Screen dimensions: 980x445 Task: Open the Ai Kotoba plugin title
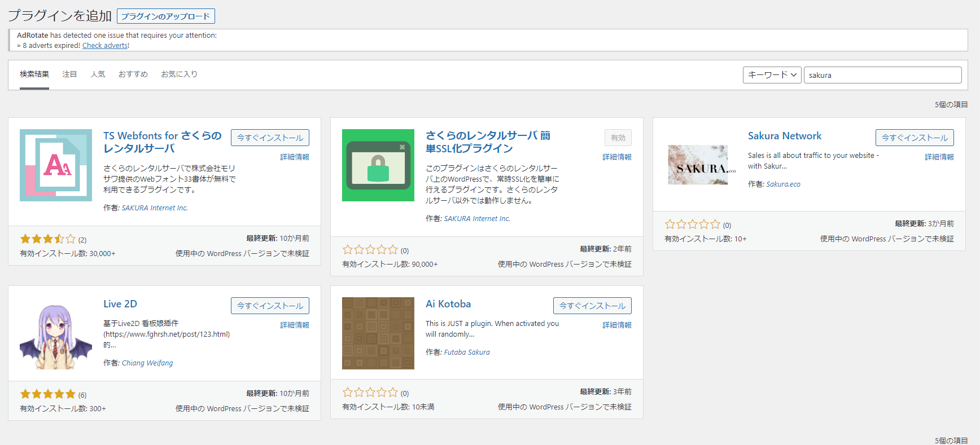click(448, 304)
